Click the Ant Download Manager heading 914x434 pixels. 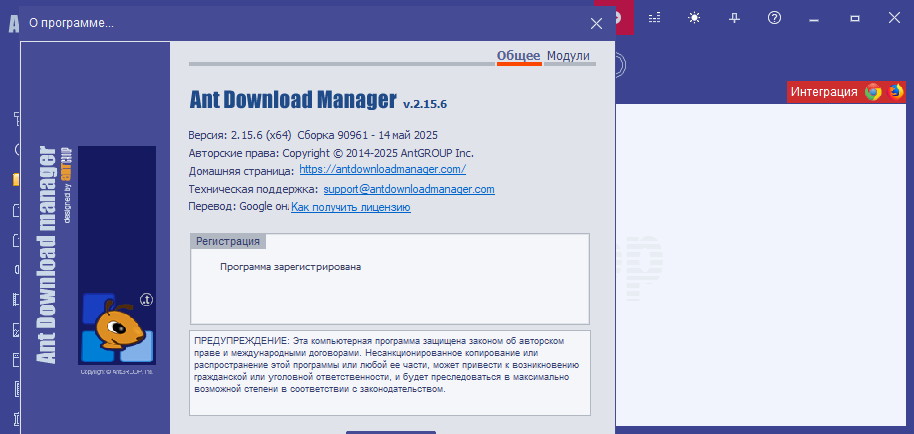[x=293, y=100]
